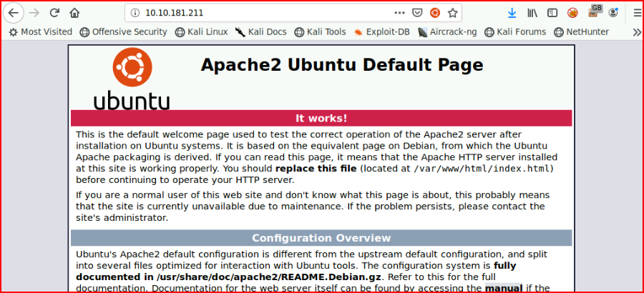Click the orange Ubuntu icon in address bar
The height and width of the screenshot is (293, 644).
click(x=435, y=13)
